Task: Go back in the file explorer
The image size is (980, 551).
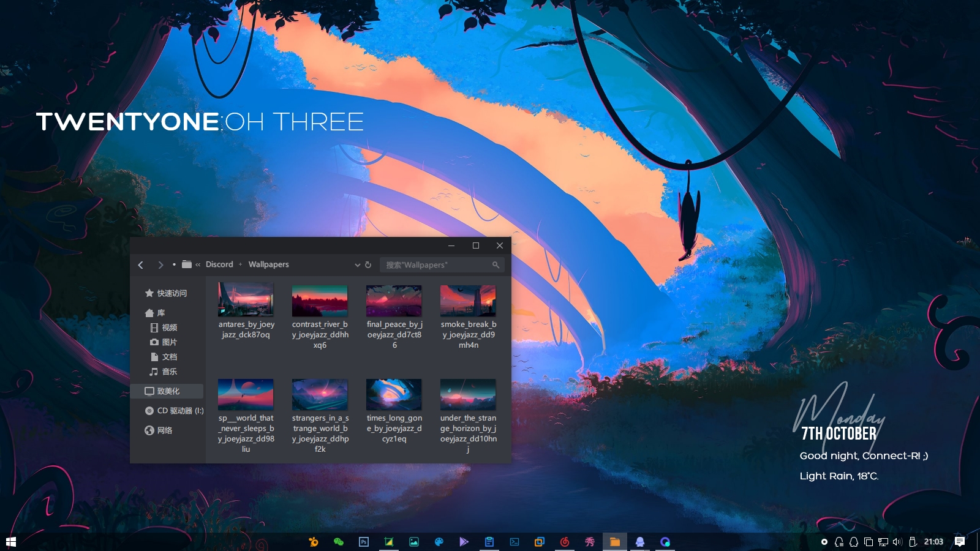Action: tap(141, 264)
